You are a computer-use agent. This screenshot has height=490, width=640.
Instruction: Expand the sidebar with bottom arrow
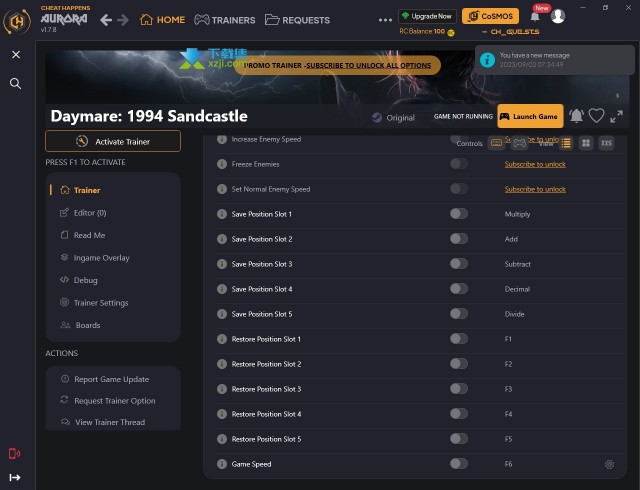click(x=15, y=477)
